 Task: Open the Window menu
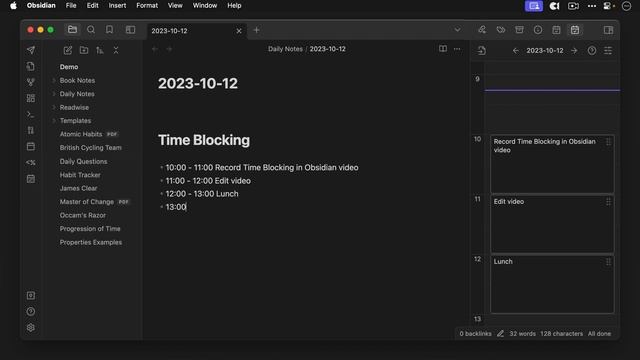click(205, 6)
